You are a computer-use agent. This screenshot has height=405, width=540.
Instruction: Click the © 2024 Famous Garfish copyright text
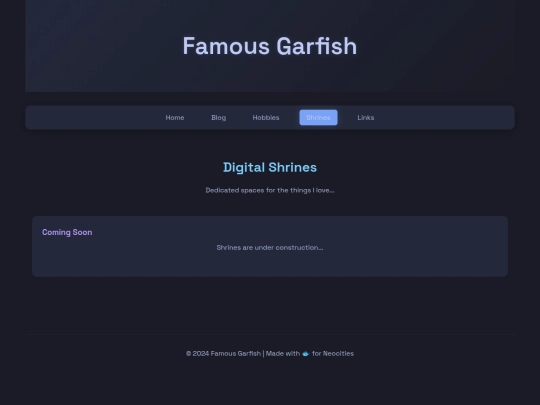(x=224, y=354)
